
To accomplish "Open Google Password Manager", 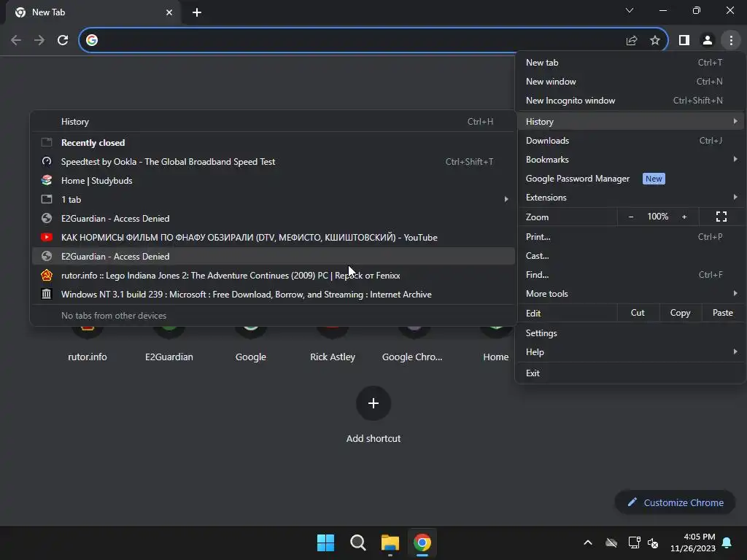I will point(630,179).
